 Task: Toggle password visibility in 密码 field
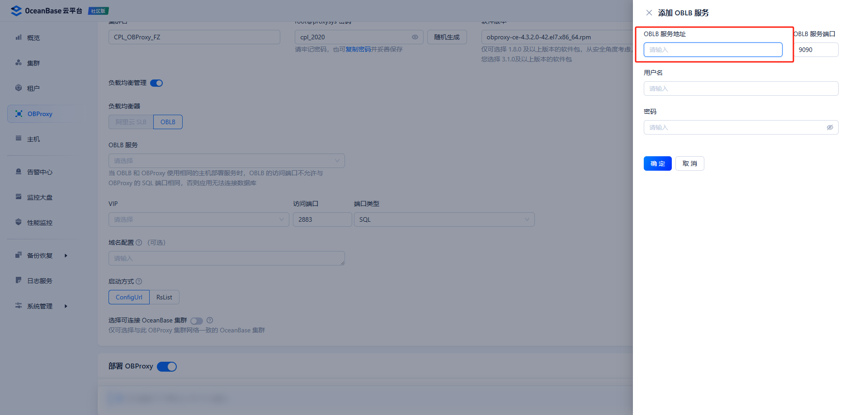(x=830, y=127)
